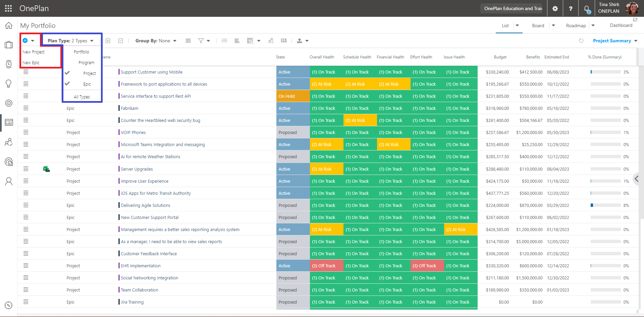
Task: Open the Fabrikam epic
Action: [129, 108]
